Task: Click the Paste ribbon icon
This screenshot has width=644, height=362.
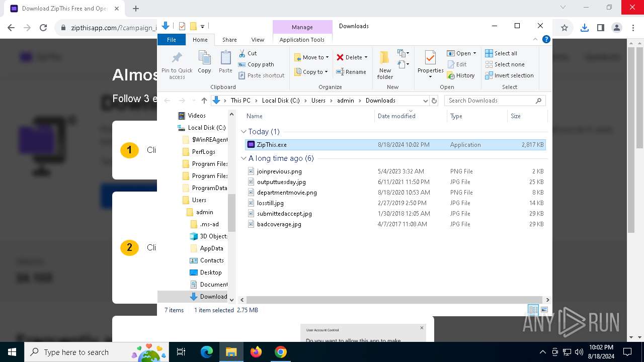Action: pos(225,62)
